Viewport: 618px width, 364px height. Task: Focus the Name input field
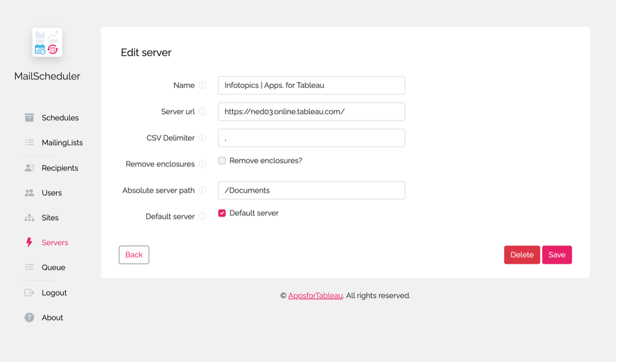(x=312, y=85)
